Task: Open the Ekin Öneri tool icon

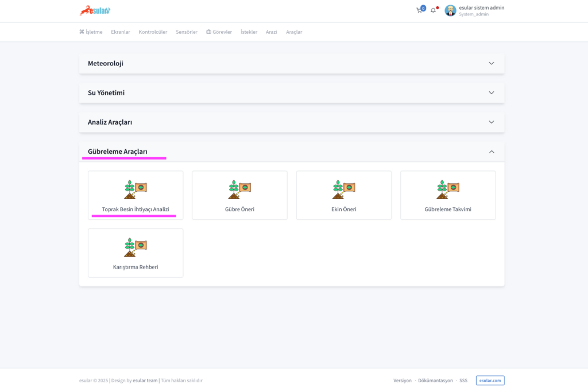Action: point(344,189)
